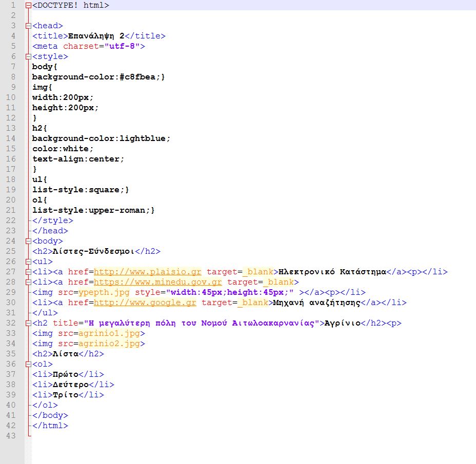Click the <meta tag name on line 5
This screenshot has height=464, width=476.
[x=45, y=46]
